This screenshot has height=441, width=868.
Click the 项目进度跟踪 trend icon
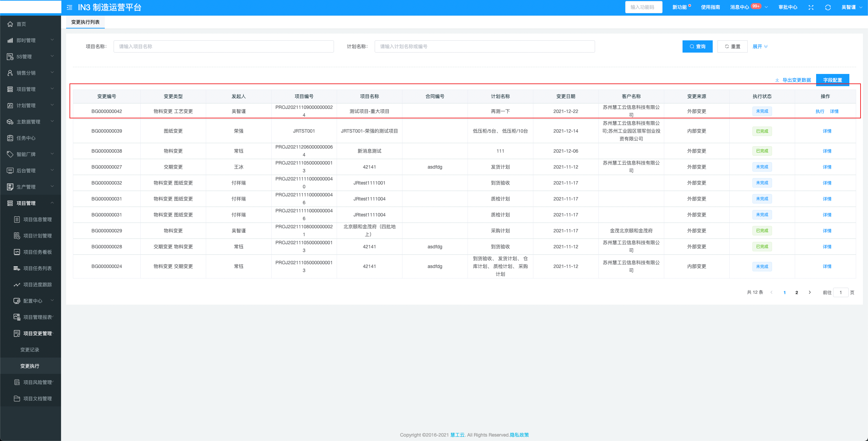click(17, 285)
